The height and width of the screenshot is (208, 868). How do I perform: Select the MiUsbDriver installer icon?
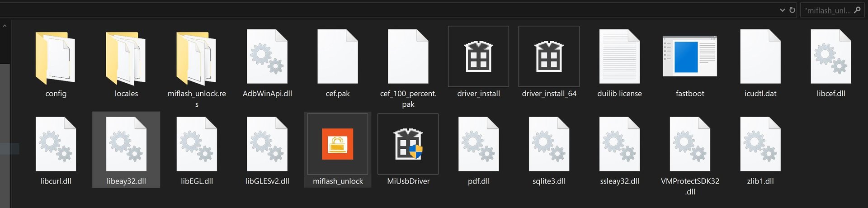point(408,144)
